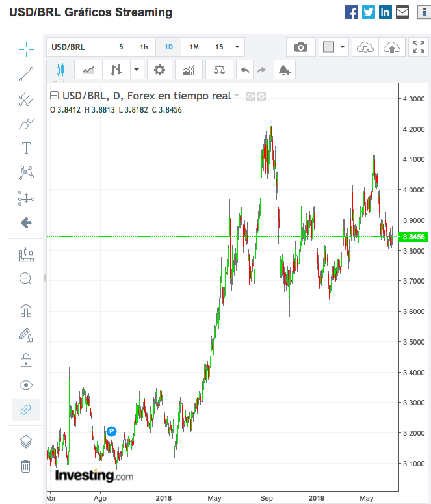
Task: Select the measure ruler tool
Action: pos(26,254)
